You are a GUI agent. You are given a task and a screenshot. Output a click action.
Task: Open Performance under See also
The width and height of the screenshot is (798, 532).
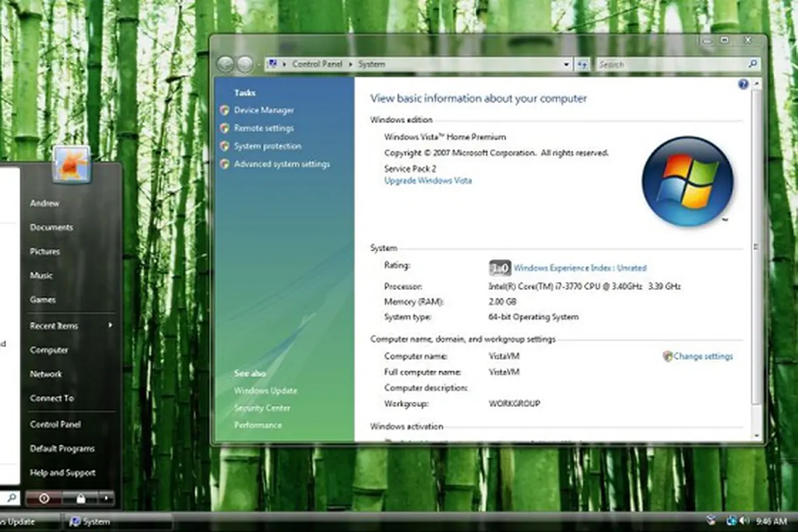coord(258,426)
